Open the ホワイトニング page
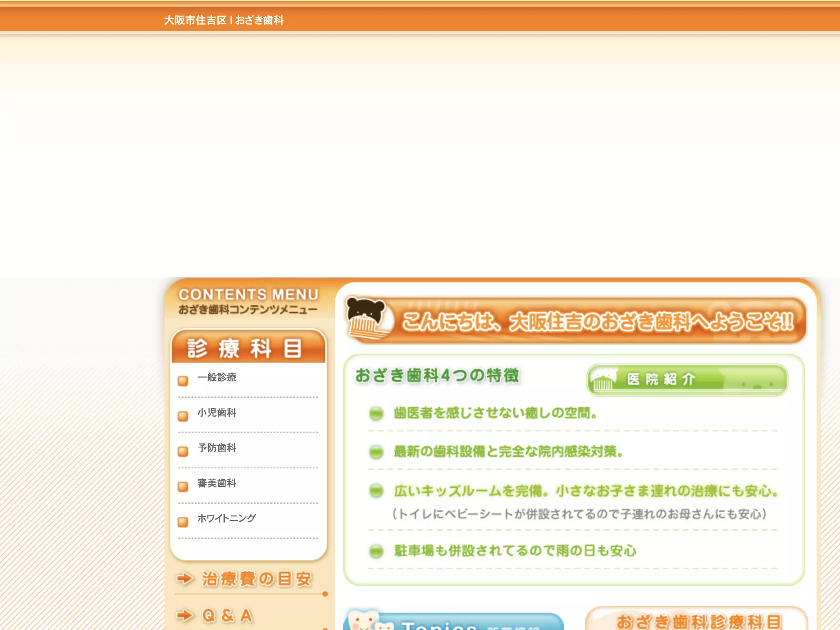 [x=226, y=518]
